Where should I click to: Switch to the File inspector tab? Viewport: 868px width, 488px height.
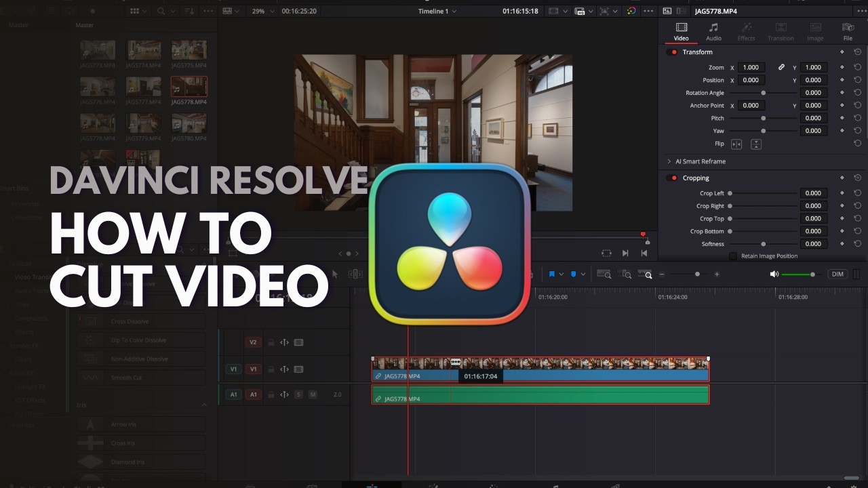pyautogui.click(x=848, y=31)
